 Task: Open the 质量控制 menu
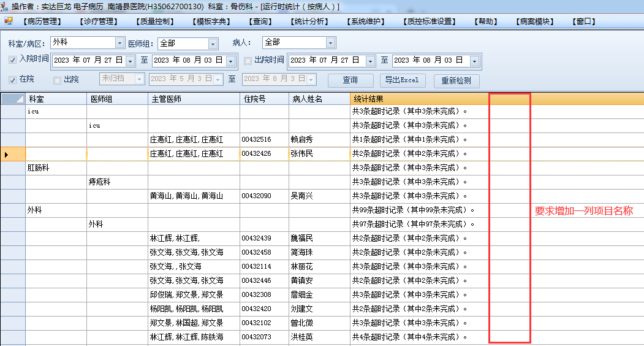click(155, 21)
